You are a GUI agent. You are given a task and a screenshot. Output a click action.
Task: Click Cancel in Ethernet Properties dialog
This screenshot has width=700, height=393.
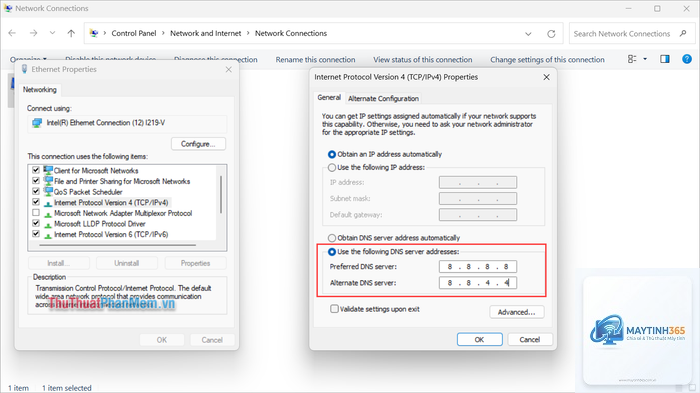coord(212,340)
